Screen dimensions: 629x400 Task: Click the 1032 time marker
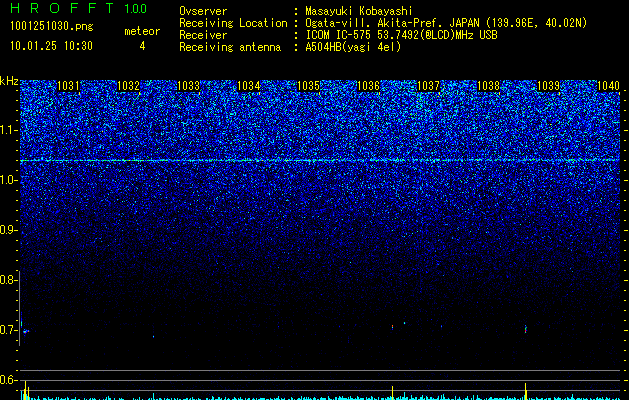coord(128,86)
